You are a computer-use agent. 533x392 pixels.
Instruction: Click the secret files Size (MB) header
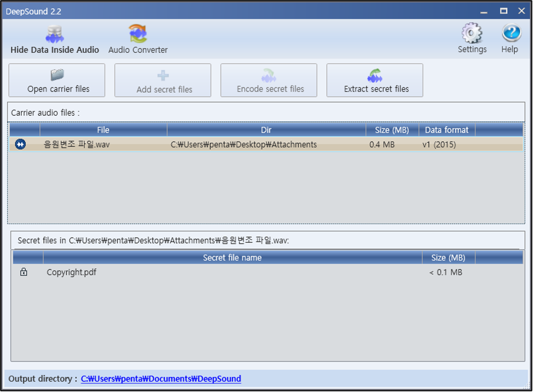click(x=448, y=258)
